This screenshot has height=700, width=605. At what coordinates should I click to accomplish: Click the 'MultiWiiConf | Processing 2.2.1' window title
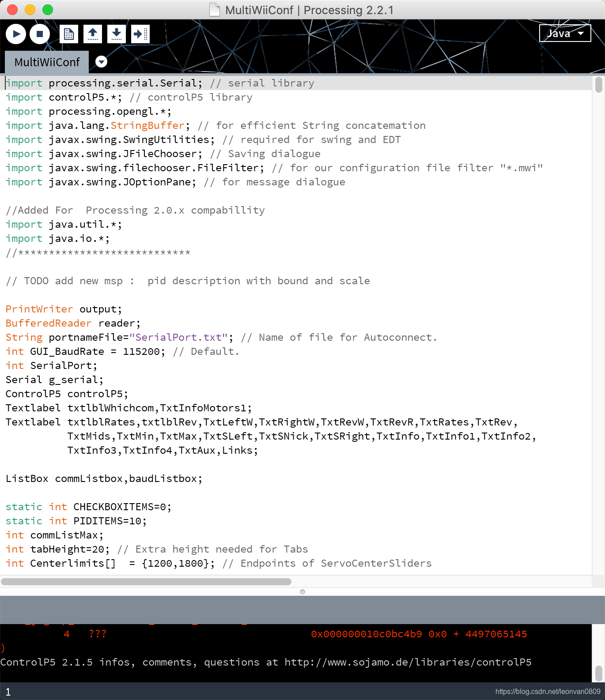point(309,10)
